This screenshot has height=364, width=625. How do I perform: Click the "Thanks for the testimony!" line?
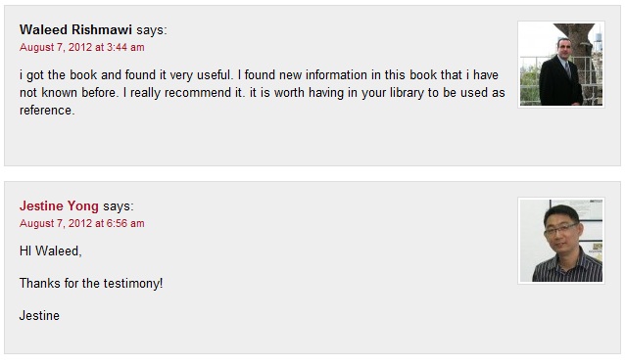(91, 283)
